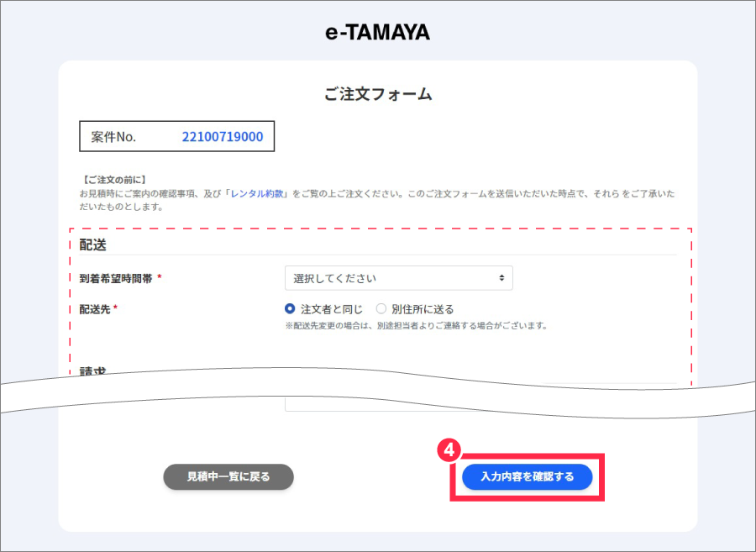This screenshot has width=756, height=552.
Task: Click the required asterisk beside 配送先
Action: tap(115, 308)
